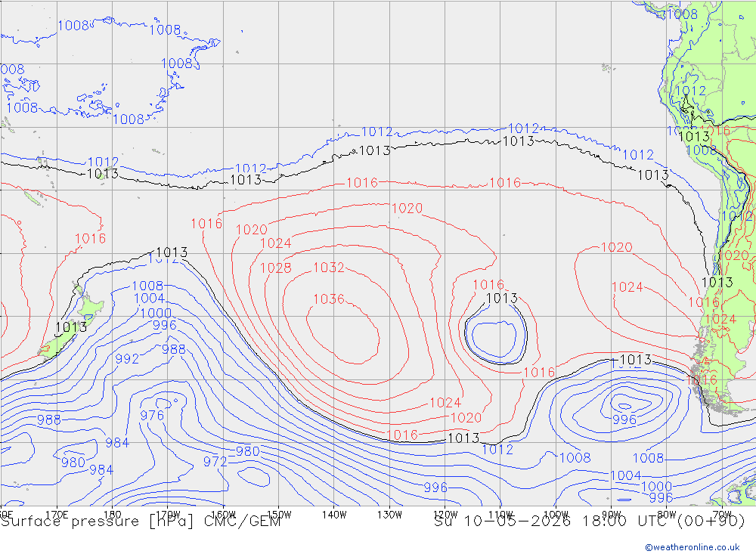Click the 1013 label above the closed low at 110W

501,298
